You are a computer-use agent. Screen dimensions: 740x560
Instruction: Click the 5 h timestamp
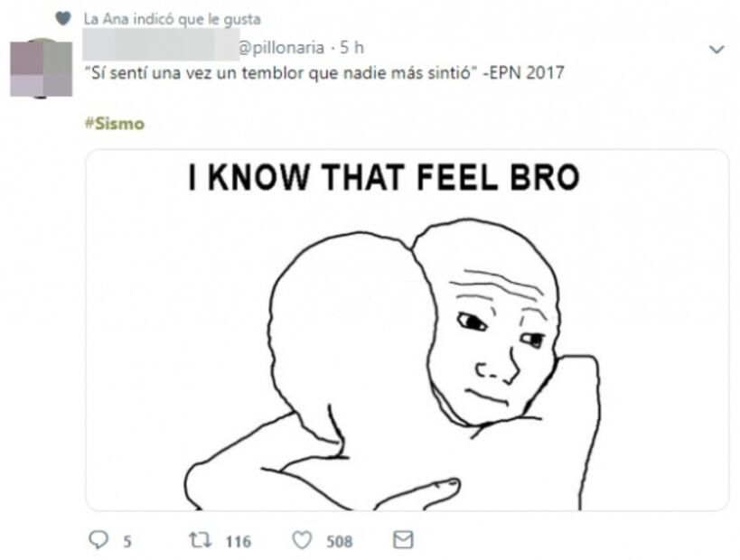click(351, 48)
